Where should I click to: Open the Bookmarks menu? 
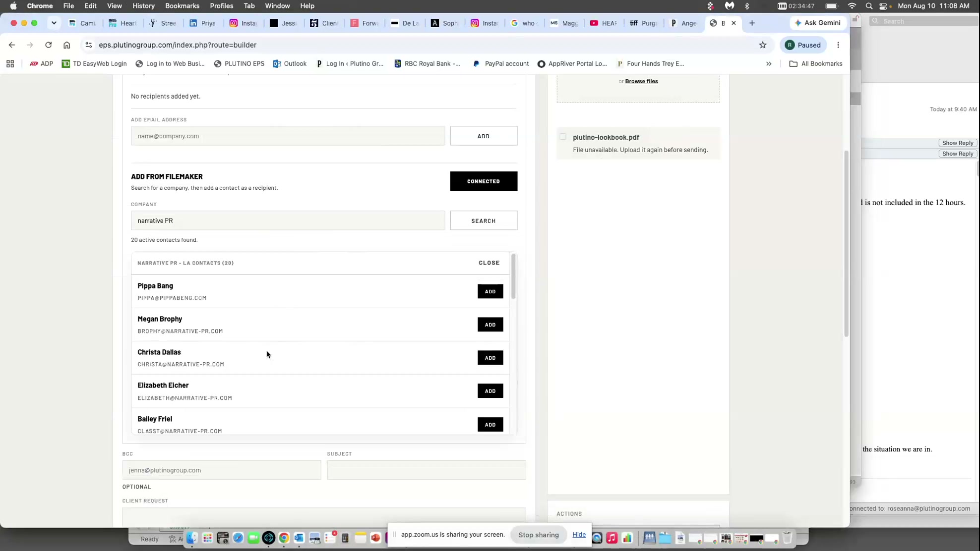tap(182, 6)
